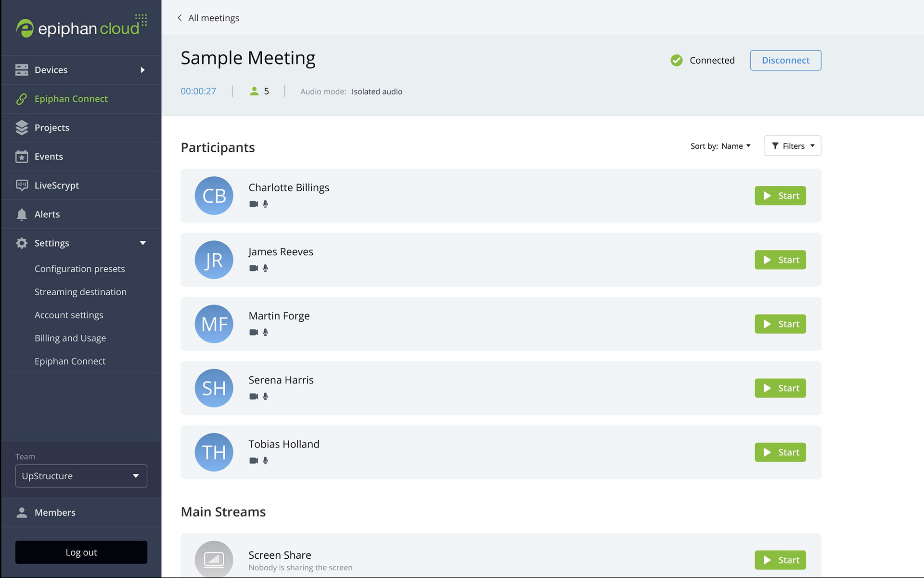Collapse the Settings section arrow
924x578 pixels.
click(x=142, y=243)
